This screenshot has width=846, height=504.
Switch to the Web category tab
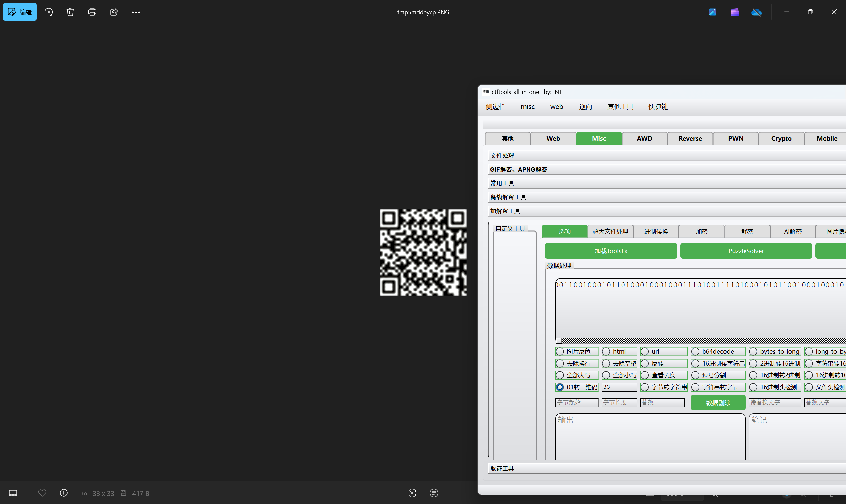[x=553, y=138]
